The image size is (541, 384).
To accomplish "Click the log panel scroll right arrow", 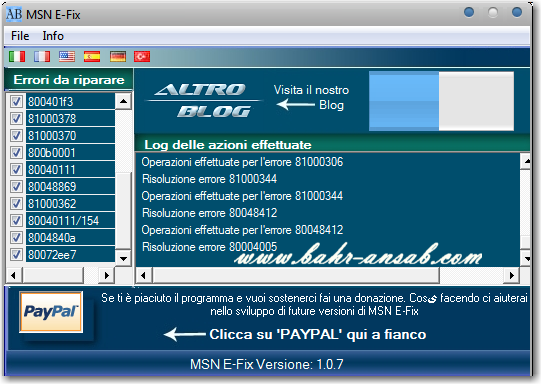I will pyautogui.click(x=511, y=275).
